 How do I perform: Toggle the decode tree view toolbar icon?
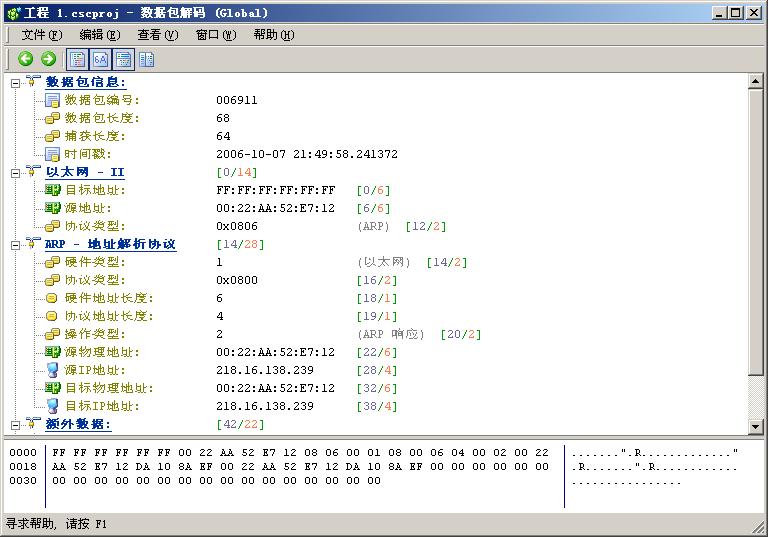(77, 59)
